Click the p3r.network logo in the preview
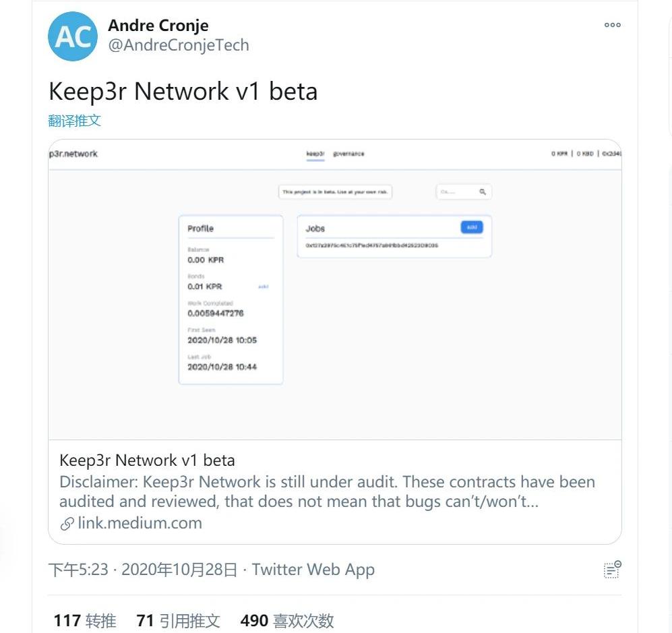 (73, 154)
